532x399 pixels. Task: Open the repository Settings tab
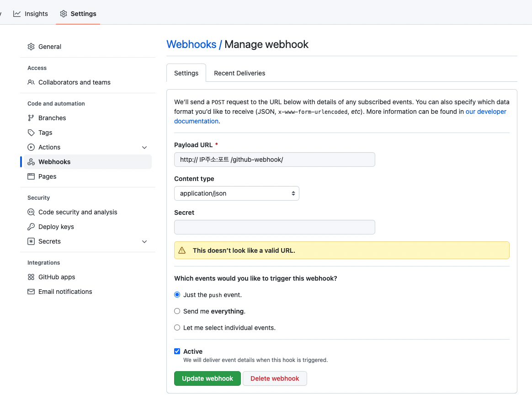[78, 14]
